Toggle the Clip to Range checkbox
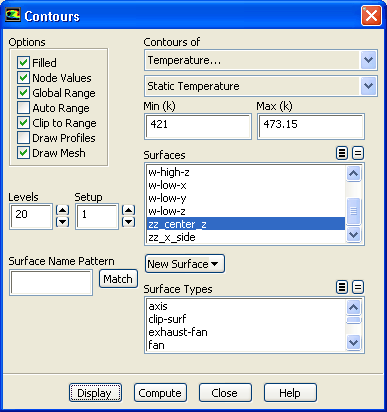The image size is (387, 412). [x=23, y=123]
